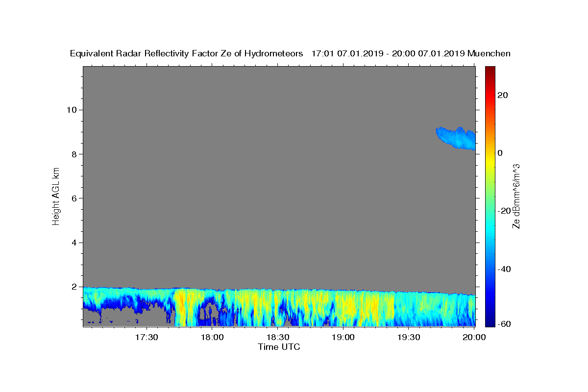
Task: Click the 19:30 time axis label
Action: coord(408,337)
